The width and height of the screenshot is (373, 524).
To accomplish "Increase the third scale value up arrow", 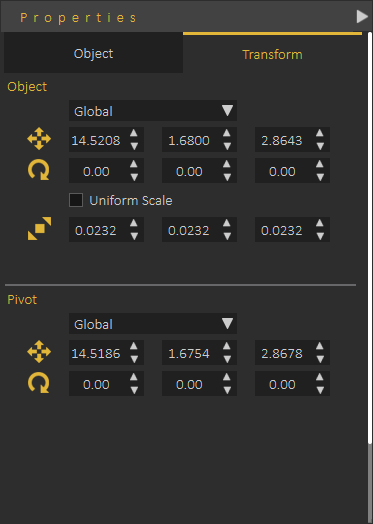I will click(x=320, y=223).
